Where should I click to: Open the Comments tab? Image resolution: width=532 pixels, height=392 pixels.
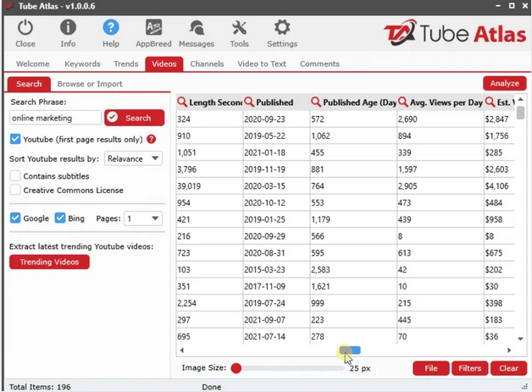[x=319, y=63]
